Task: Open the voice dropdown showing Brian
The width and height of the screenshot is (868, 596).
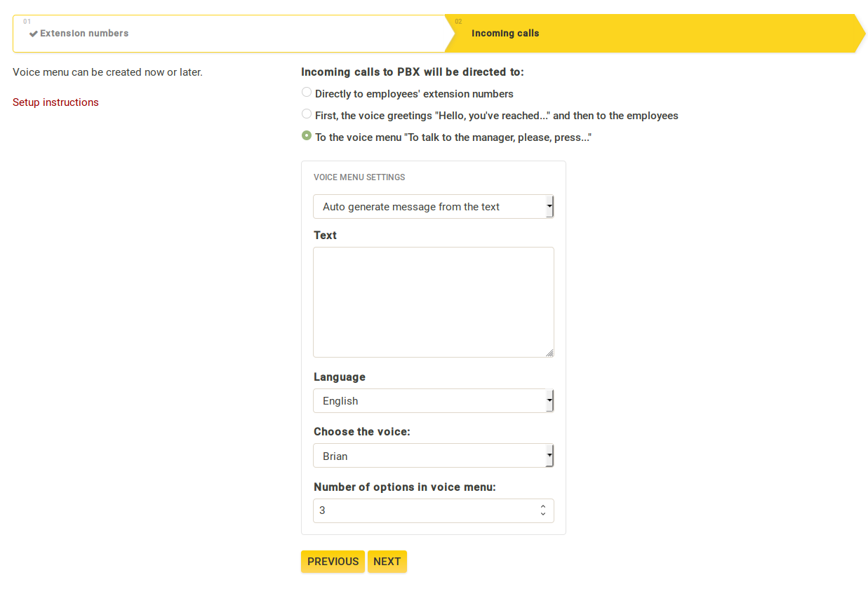Action: [x=428, y=456]
